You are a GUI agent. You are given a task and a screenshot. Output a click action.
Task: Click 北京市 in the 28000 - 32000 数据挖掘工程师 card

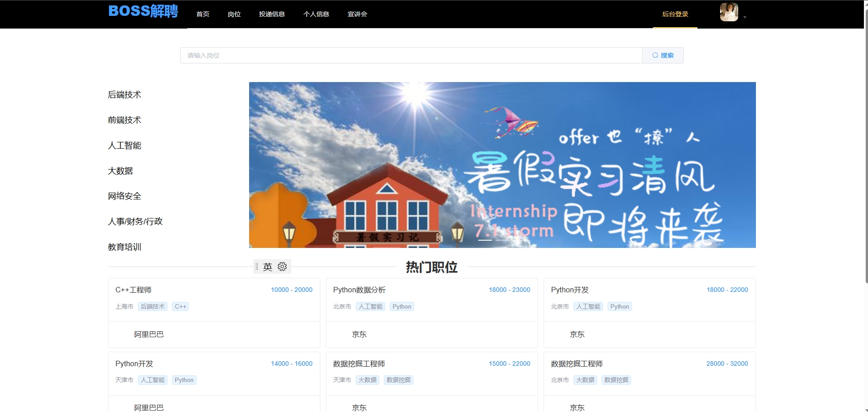coord(560,380)
